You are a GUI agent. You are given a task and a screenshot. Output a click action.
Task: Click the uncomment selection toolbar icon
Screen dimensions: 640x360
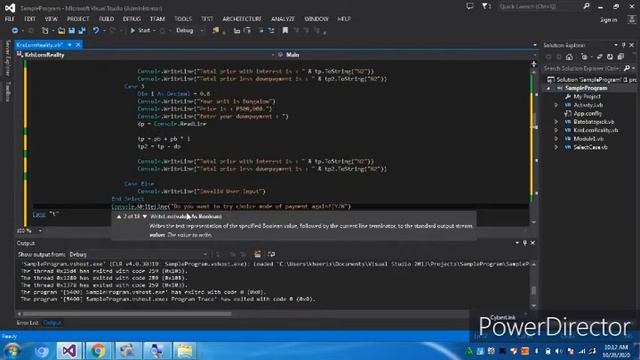271,31
